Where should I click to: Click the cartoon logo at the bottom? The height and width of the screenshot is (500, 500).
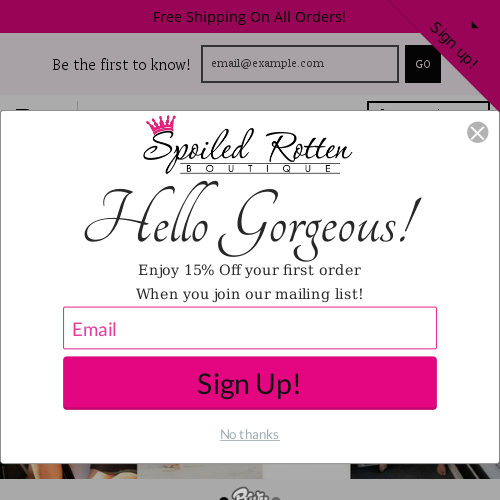tap(250, 494)
